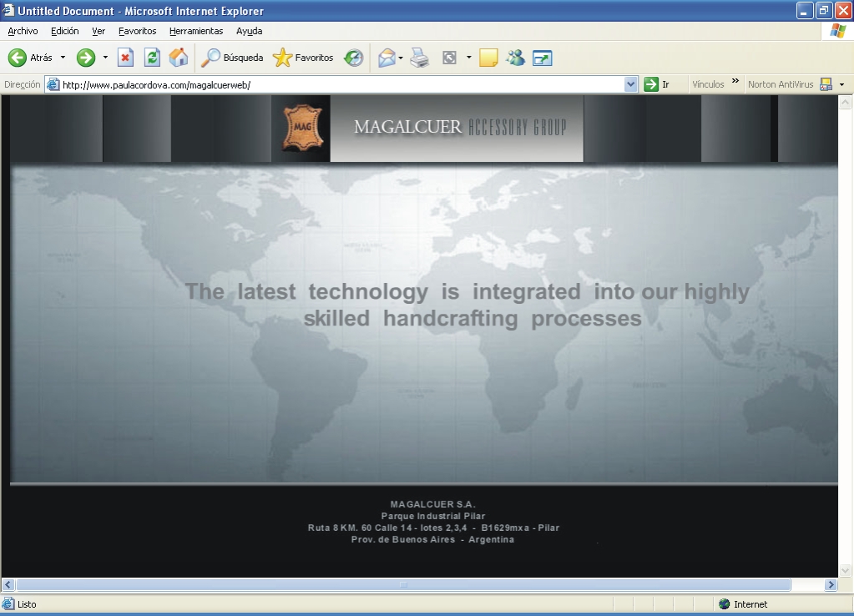The width and height of the screenshot is (854, 616).
Task: Go to the Home page icon
Action: tap(178, 58)
